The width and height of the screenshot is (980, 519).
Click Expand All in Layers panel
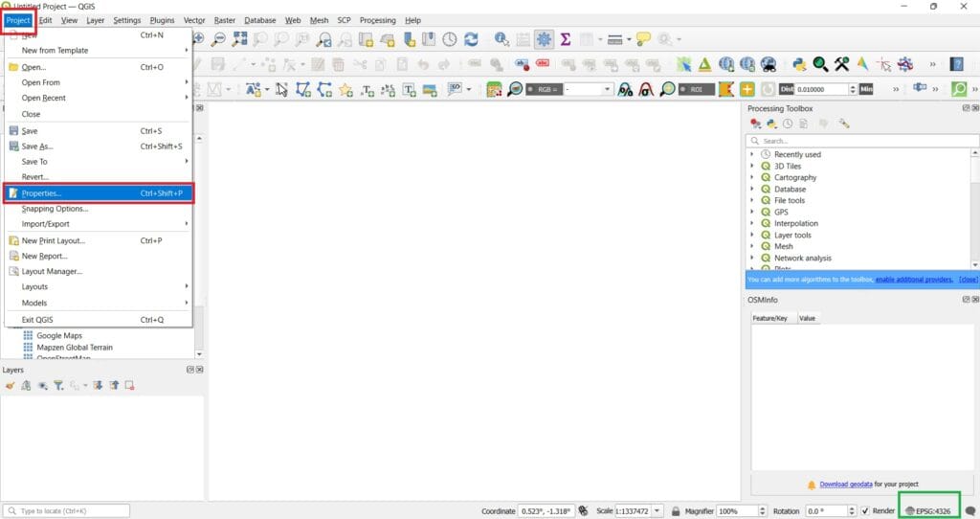point(99,386)
